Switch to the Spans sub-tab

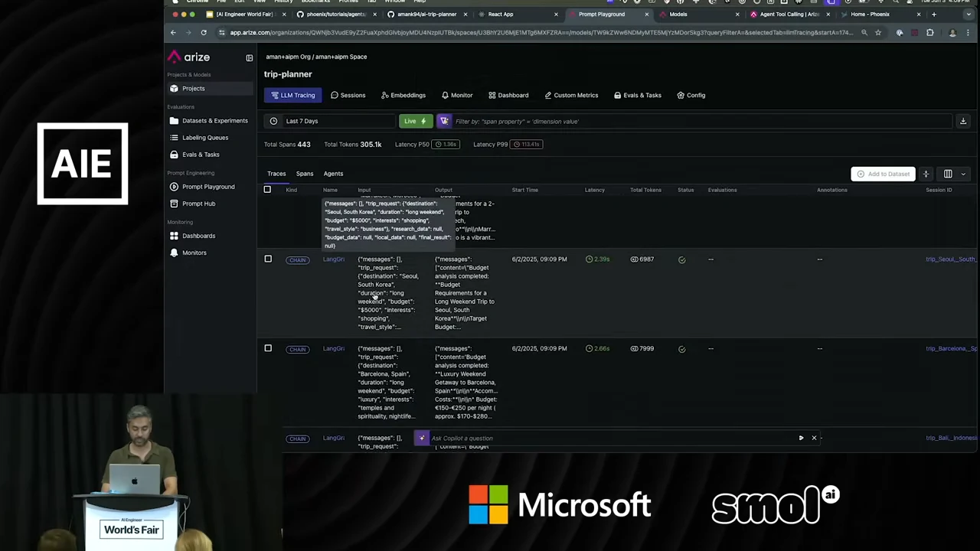pos(305,174)
